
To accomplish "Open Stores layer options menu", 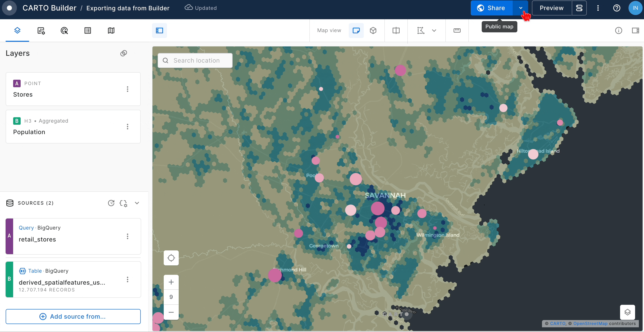I will 128,89.
